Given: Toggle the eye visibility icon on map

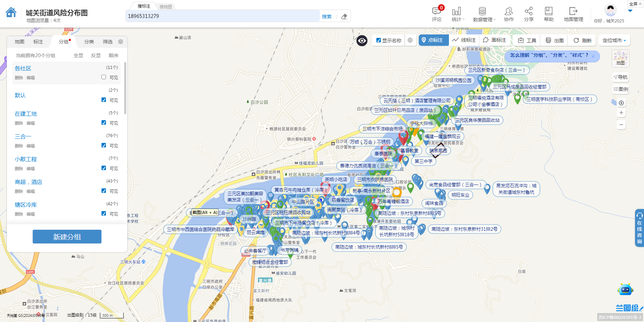Looking at the screenshot, I should point(362,41).
